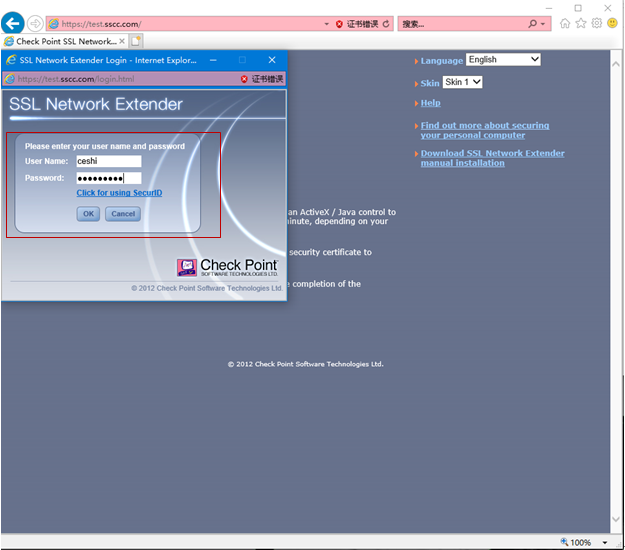This screenshot has width=625, height=550.
Task: Click the '© 2012 Check Point' footer text on main page
Action: click(x=305, y=364)
